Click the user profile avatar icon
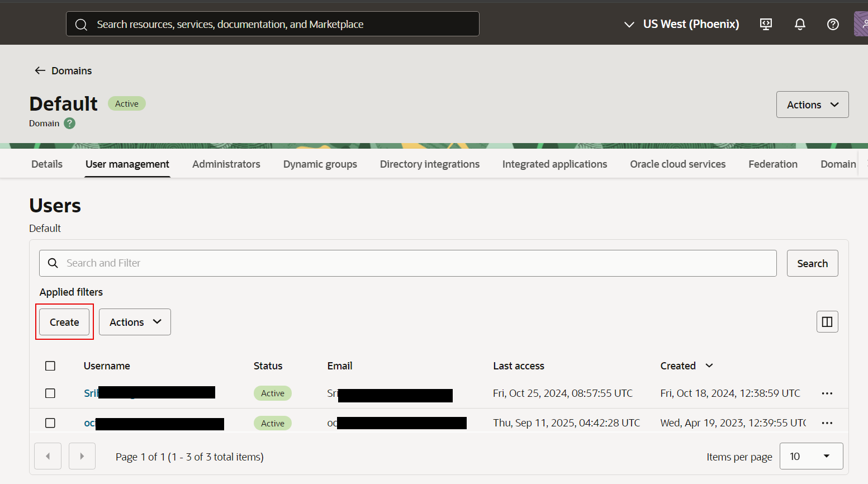 [x=861, y=24]
